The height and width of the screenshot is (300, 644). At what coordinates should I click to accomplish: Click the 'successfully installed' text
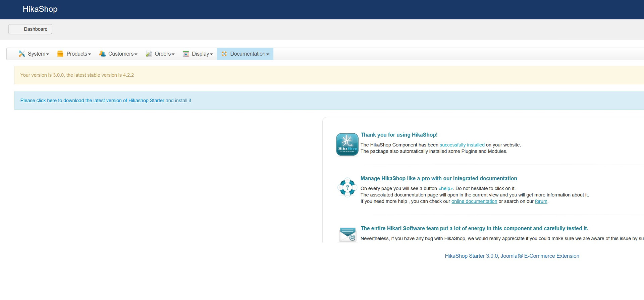coord(462,145)
